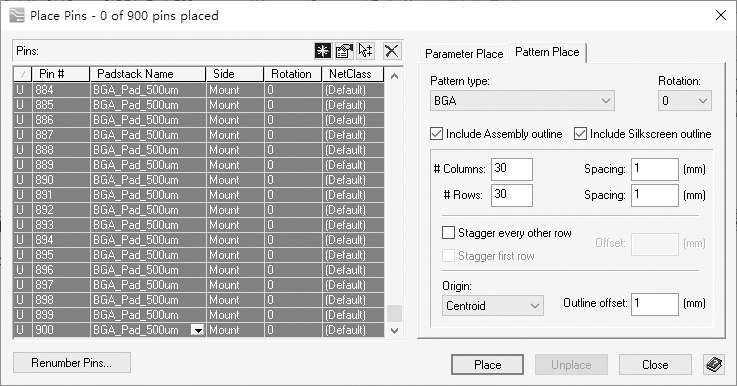
Task: Toggle Include Silkscreen outline checkbox
Action: [x=580, y=134]
